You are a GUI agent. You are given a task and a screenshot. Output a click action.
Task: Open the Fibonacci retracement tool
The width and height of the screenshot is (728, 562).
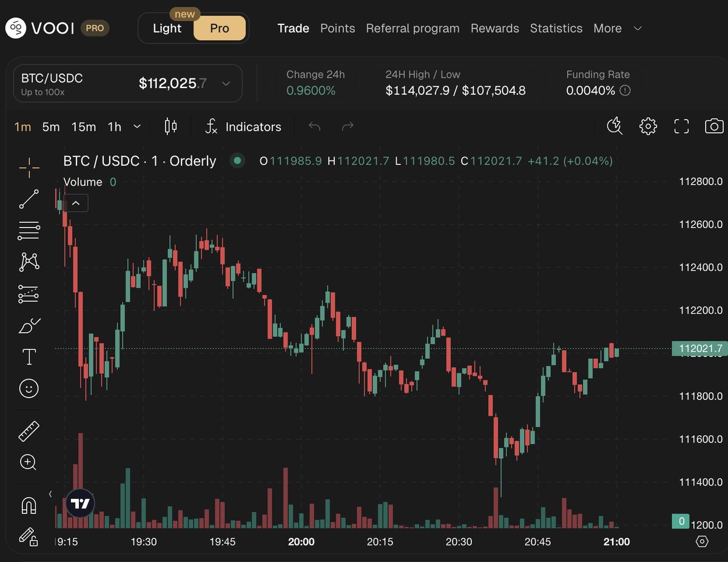point(29,231)
